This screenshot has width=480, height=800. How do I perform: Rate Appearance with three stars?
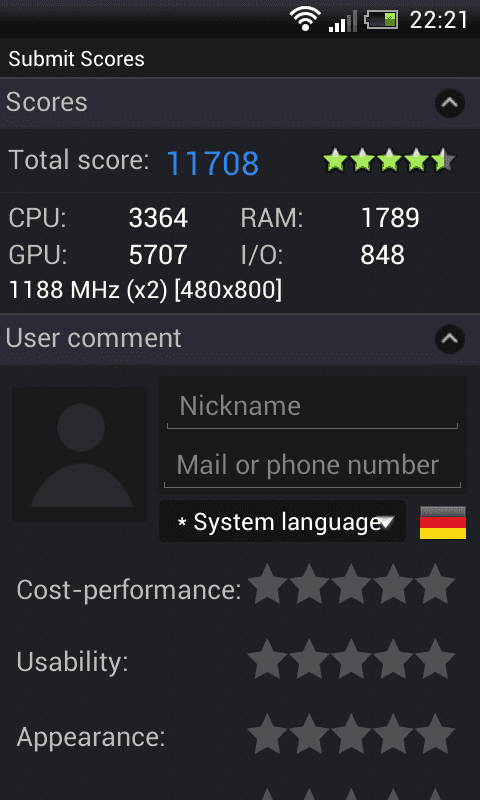coord(351,734)
